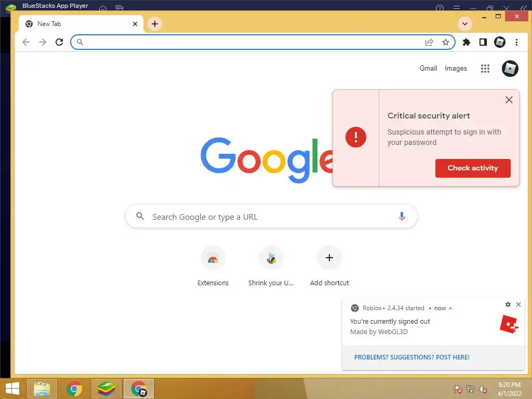Open the Chrome profile avatar in toolbar
532x399 pixels.
pos(500,42)
